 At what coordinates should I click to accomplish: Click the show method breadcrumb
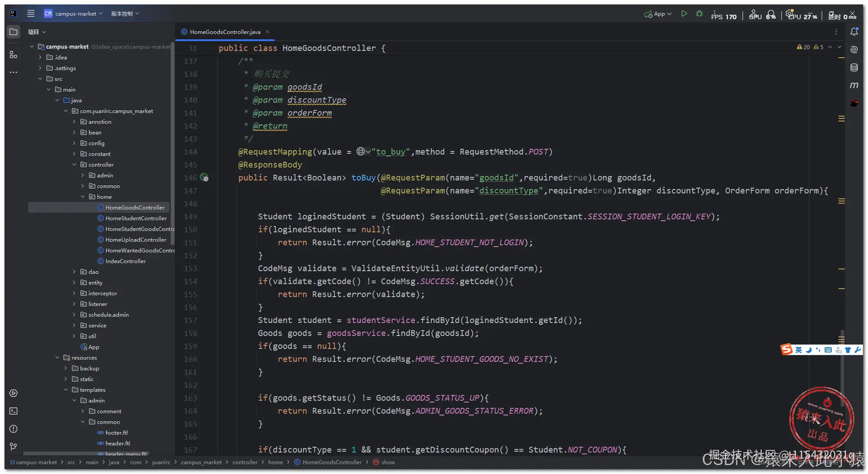tap(388, 462)
